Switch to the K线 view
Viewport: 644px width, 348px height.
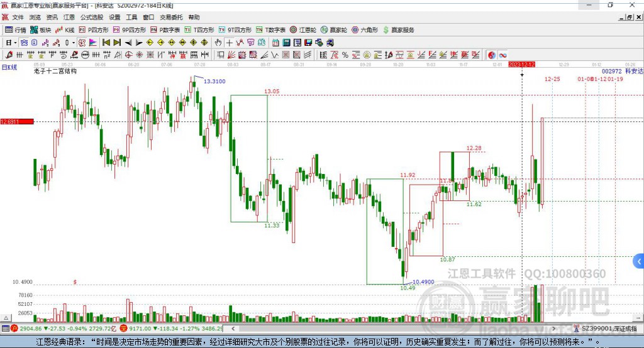65,30
